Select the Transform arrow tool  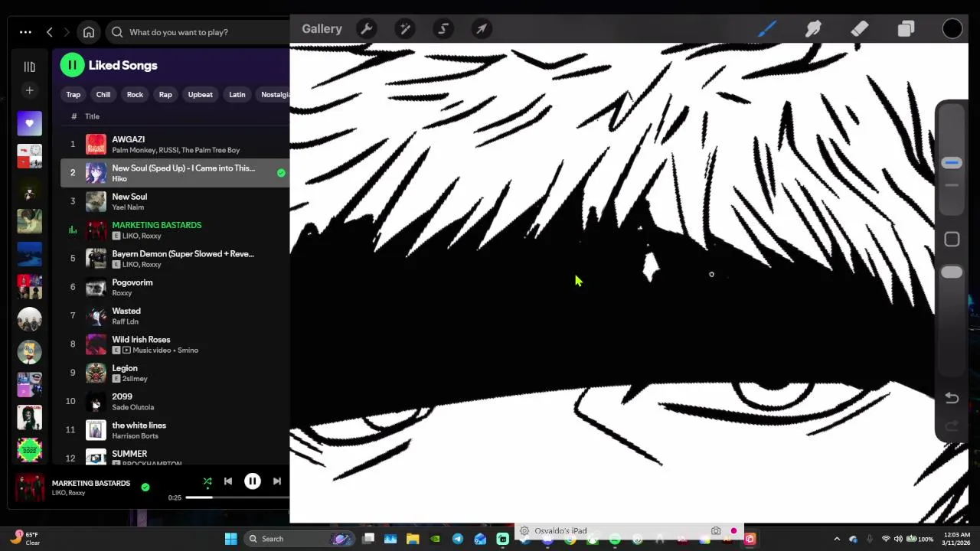pos(482,29)
